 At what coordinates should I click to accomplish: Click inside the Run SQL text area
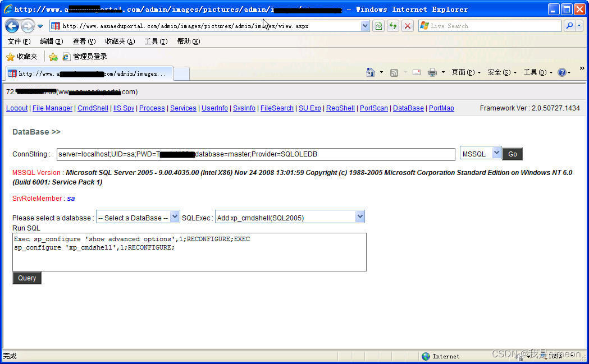click(189, 252)
